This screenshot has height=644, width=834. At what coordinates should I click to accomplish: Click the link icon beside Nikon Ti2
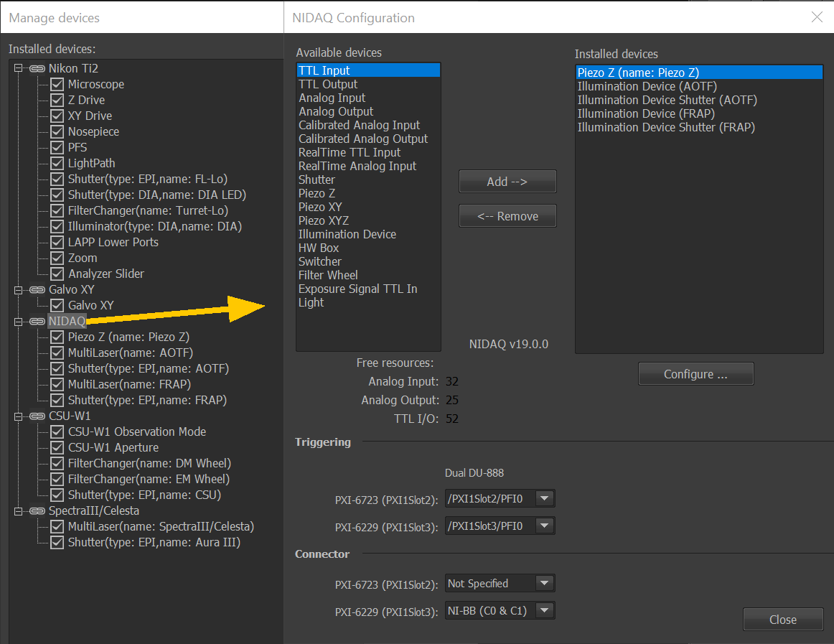click(x=37, y=68)
